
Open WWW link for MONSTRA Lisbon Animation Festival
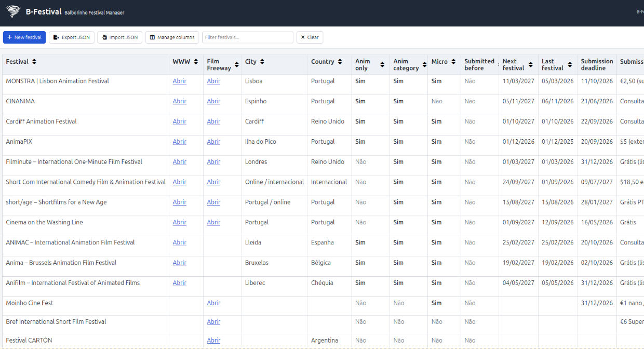pos(180,81)
